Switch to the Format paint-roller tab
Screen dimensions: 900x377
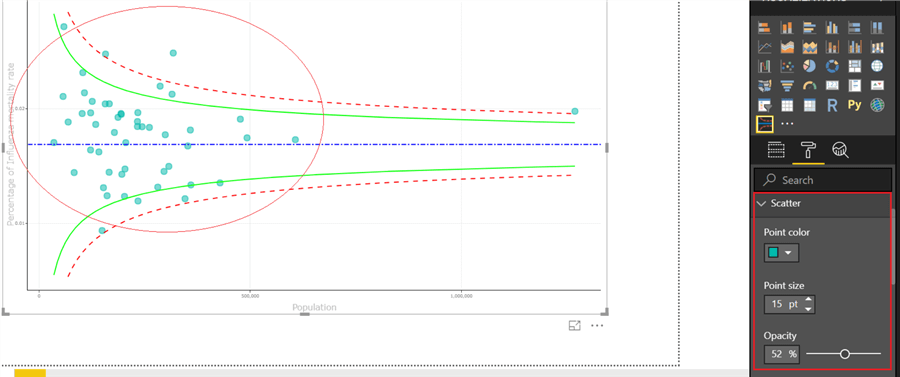point(809,150)
